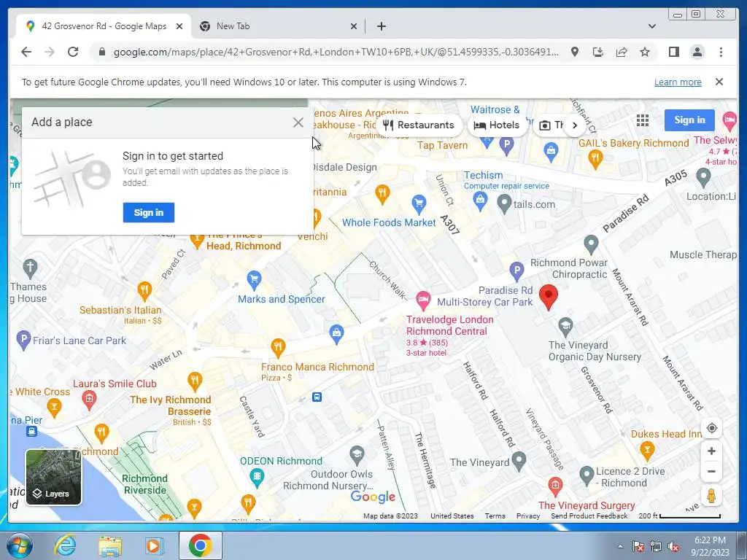This screenshot has width=747, height=560.
Task: Select the Whole Foods Market cart marker
Action: pyautogui.click(x=419, y=203)
